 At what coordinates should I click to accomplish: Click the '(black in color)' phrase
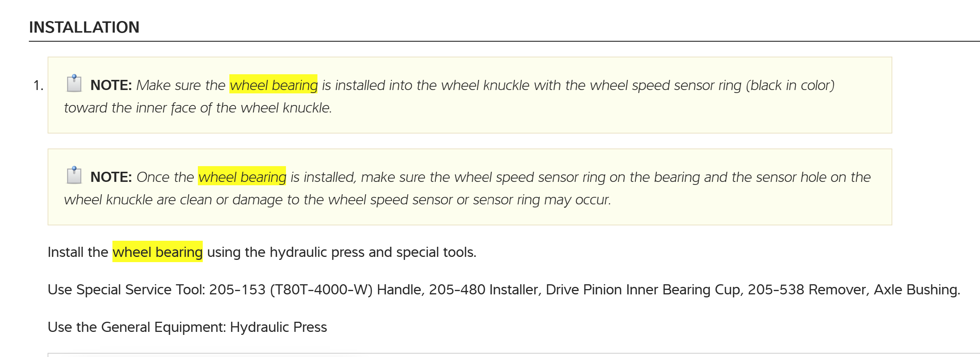click(790, 85)
